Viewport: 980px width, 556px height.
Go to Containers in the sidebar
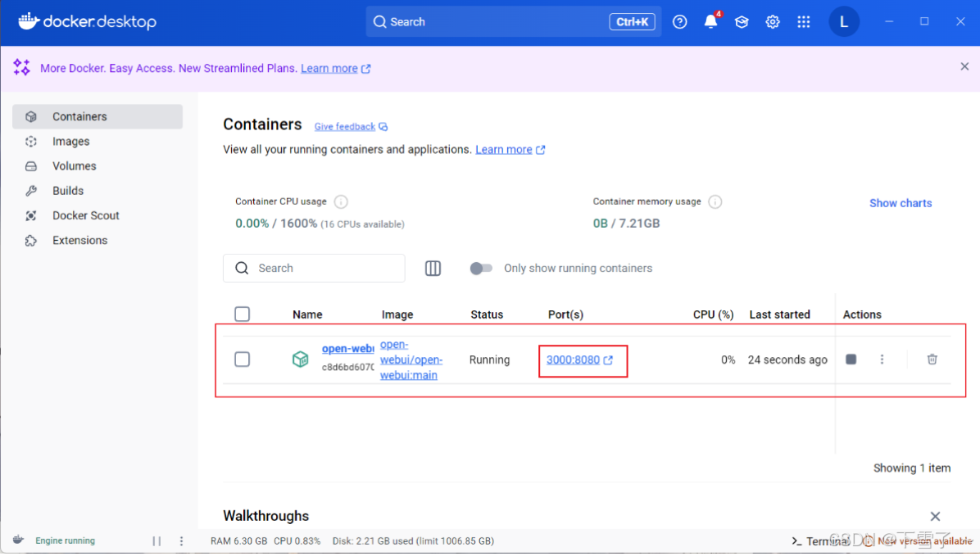click(98, 117)
